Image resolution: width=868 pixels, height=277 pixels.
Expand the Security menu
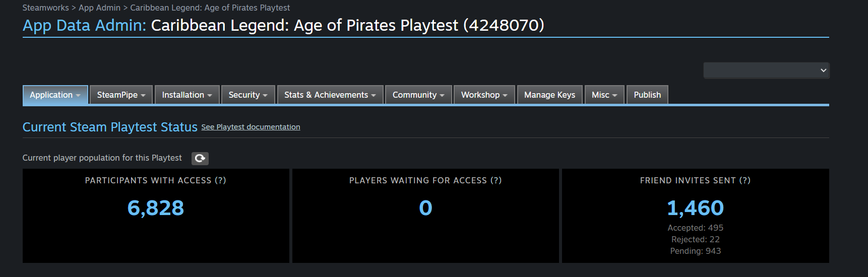coord(248,95)
